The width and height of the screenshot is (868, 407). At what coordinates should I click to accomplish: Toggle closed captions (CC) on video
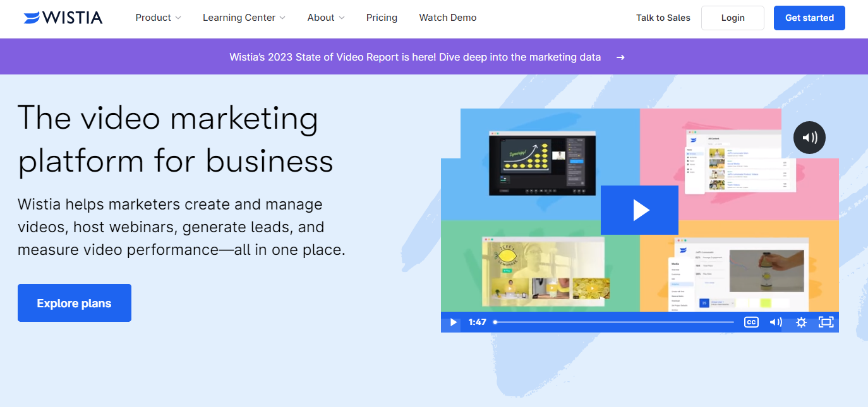click(751, 322)
